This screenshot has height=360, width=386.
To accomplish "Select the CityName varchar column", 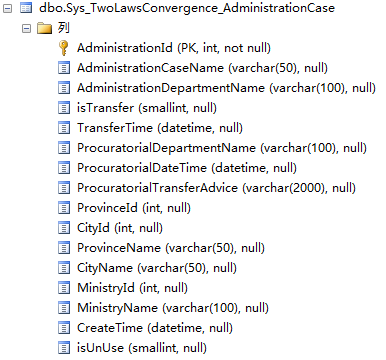I will (x=157, y=268).
